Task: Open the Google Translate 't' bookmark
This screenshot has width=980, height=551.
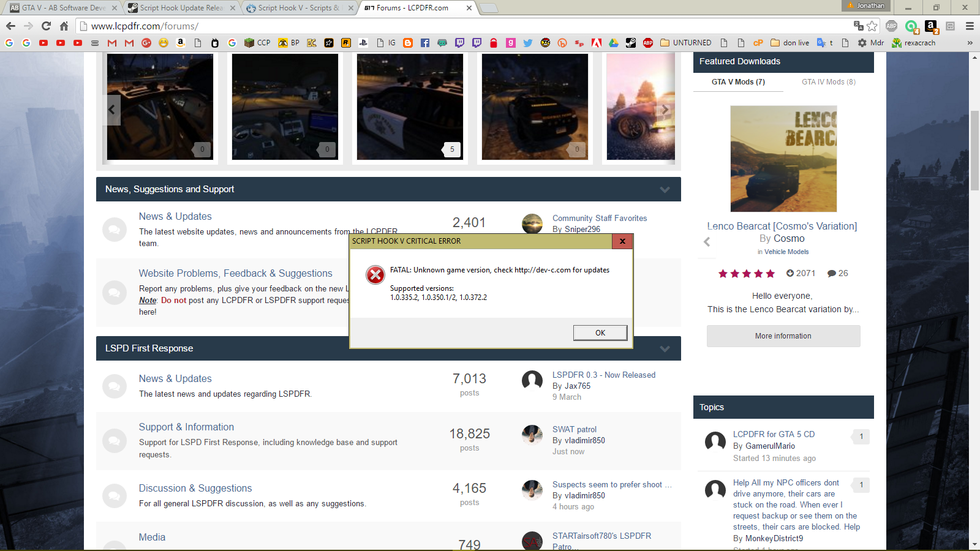Action: (x=825, y=43)
